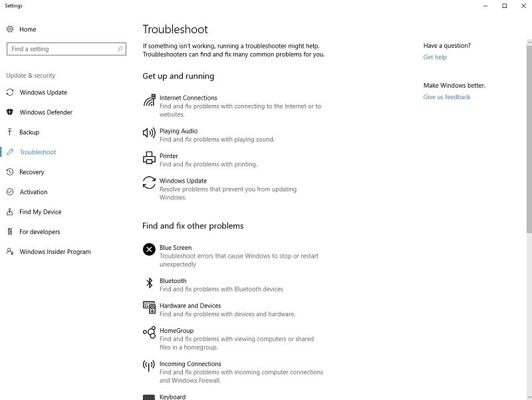Click the Get help link
Image resolution: width=532 pixels, height=400 pixels.
tap(435, 57)
